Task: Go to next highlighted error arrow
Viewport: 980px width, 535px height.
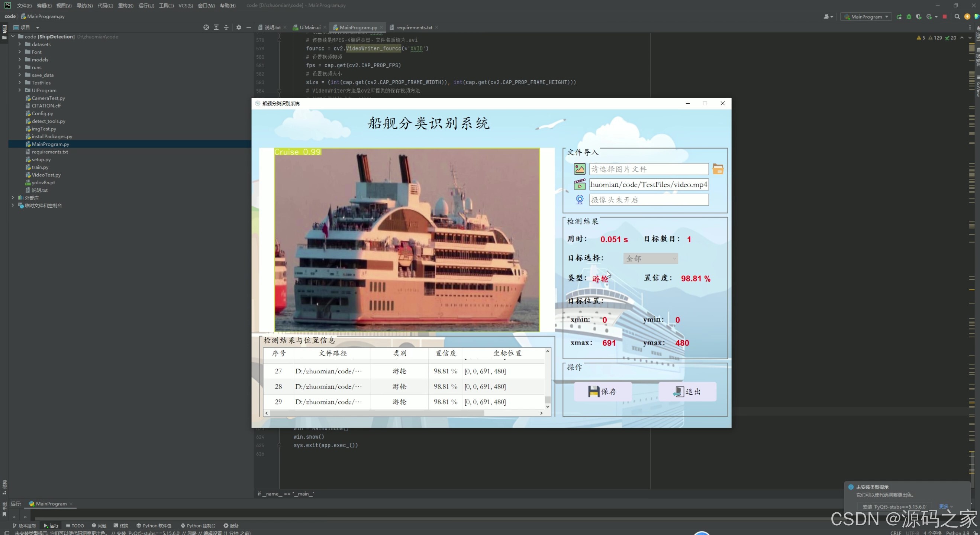Action: click(970, 38)
